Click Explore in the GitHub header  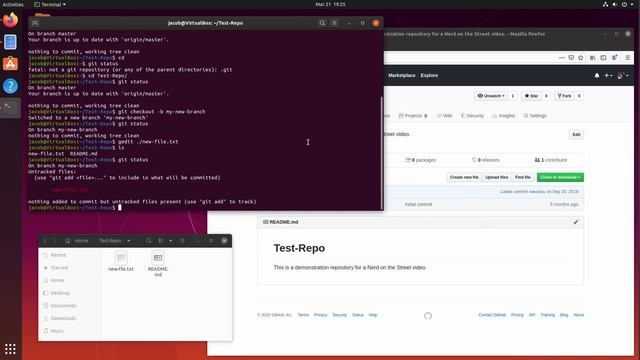tap(429, 76)
